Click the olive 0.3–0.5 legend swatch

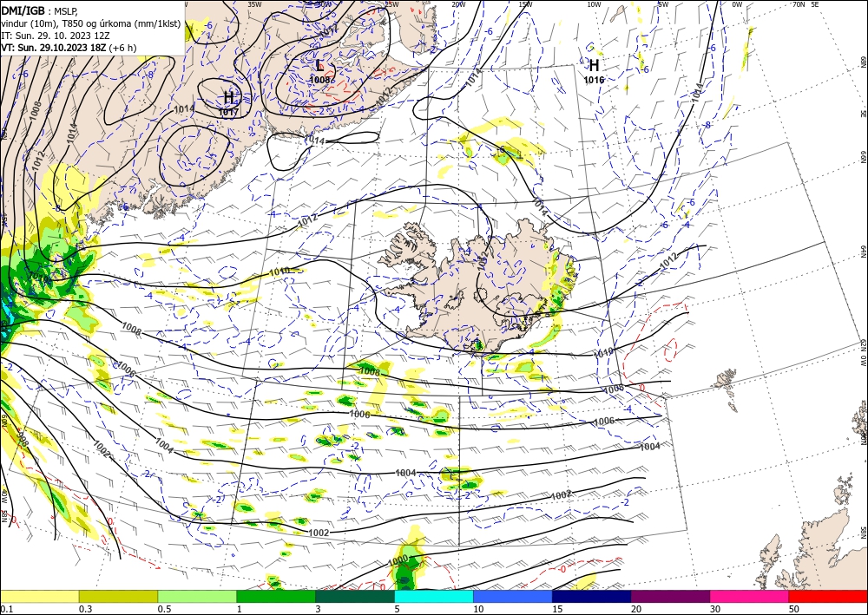pos(118,596)
